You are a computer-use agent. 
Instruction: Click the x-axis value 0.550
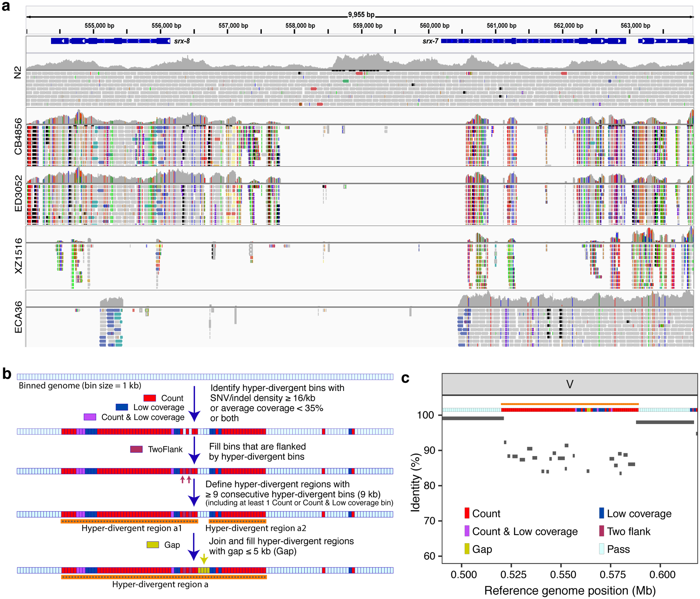pos(563,575)
